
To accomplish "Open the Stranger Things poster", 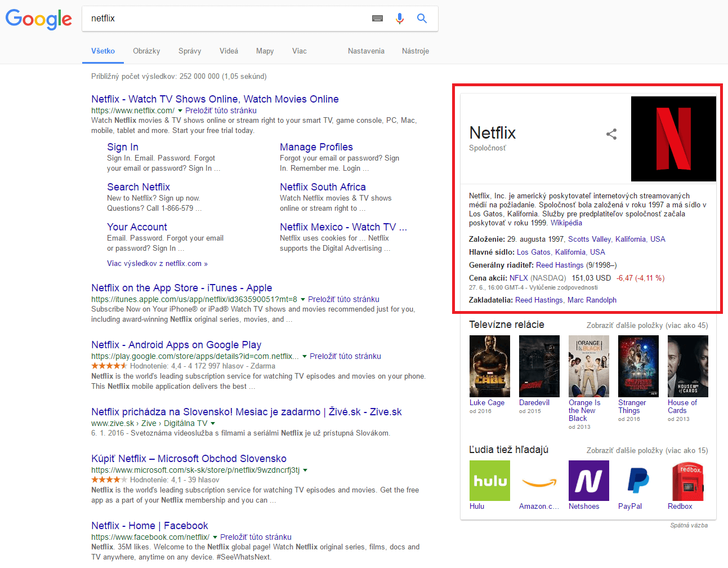I will tap(638, 366).
